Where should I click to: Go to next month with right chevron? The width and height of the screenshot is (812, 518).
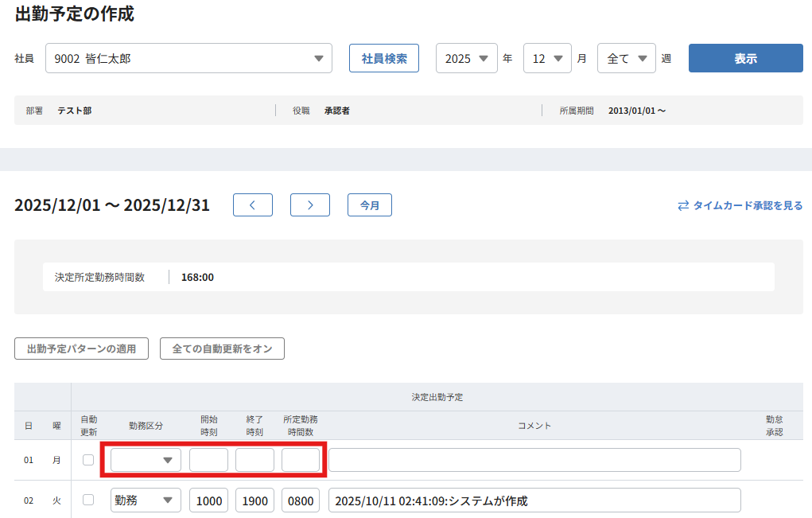(310, 205)
